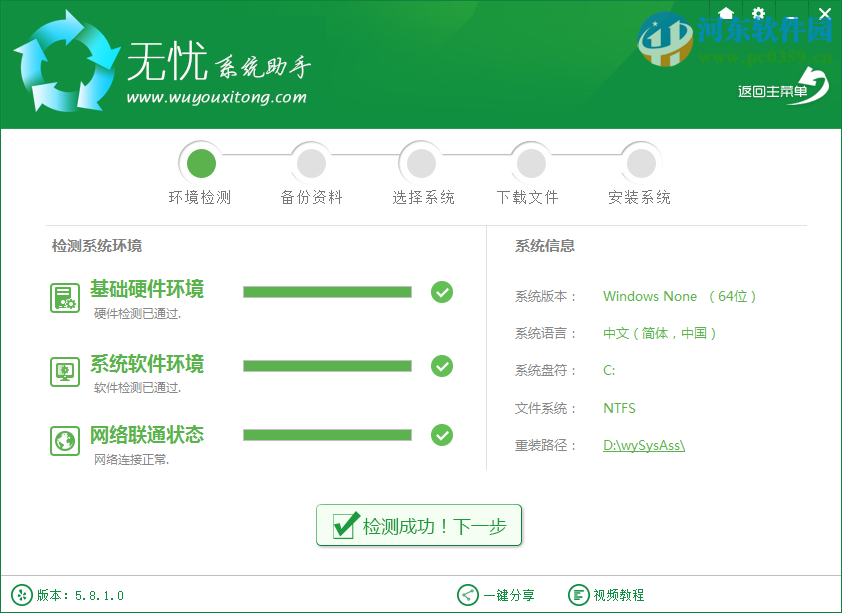The width and height of the screenshot is (842, 613).
Task: Click the 检测成功！下一步 button
Action: [419, 525]
